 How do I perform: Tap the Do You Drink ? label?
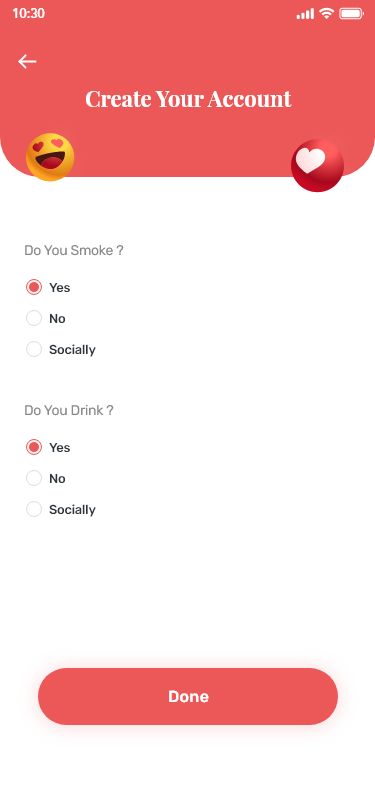pos(69,411)
